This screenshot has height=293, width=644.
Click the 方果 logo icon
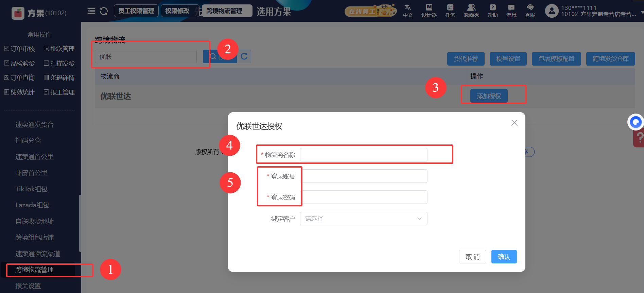click(18, 13)
